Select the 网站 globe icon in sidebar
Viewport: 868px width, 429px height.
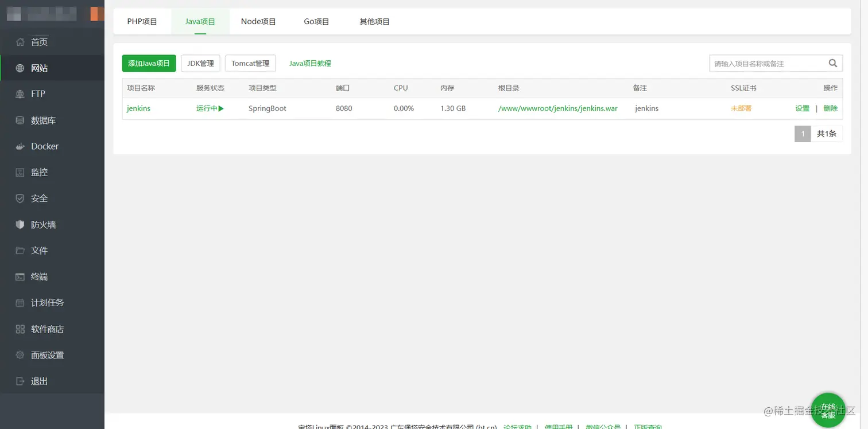click(20, 68)
